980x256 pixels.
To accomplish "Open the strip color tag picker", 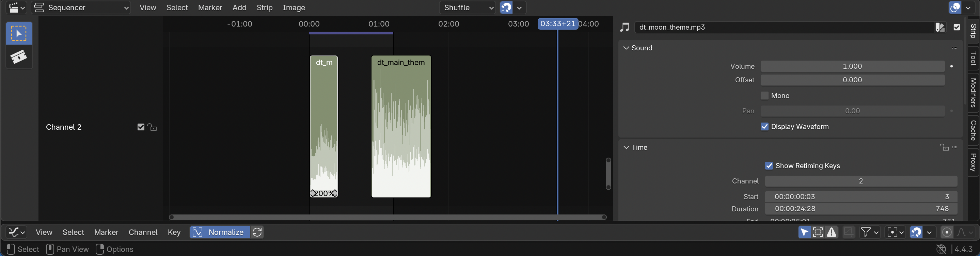I will pyautogui.click(x=940, y=27).
